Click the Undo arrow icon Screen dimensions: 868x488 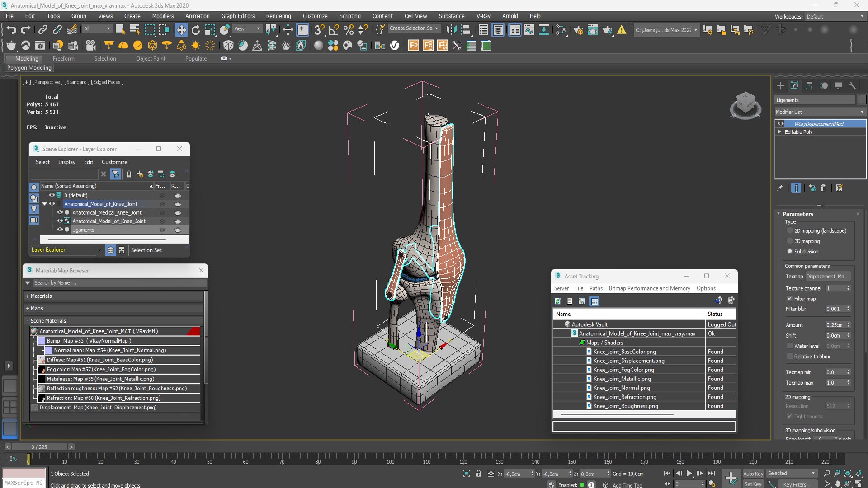(11, 30)
